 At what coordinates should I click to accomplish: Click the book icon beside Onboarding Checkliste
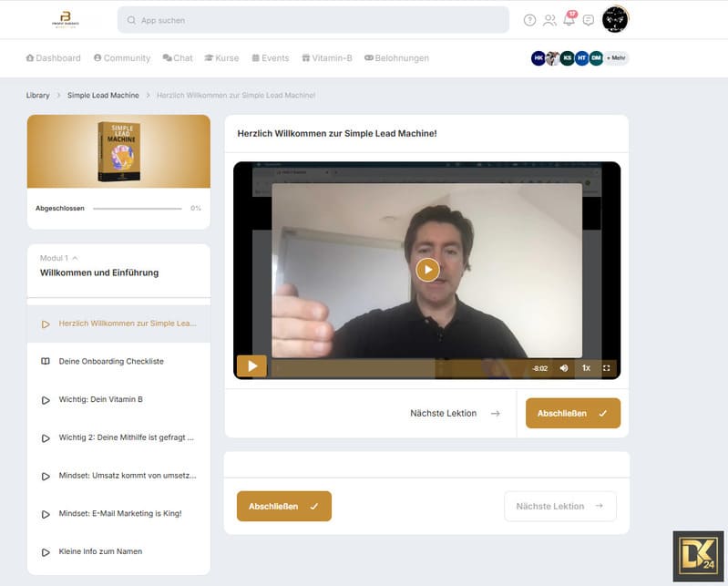click(46, 361)
